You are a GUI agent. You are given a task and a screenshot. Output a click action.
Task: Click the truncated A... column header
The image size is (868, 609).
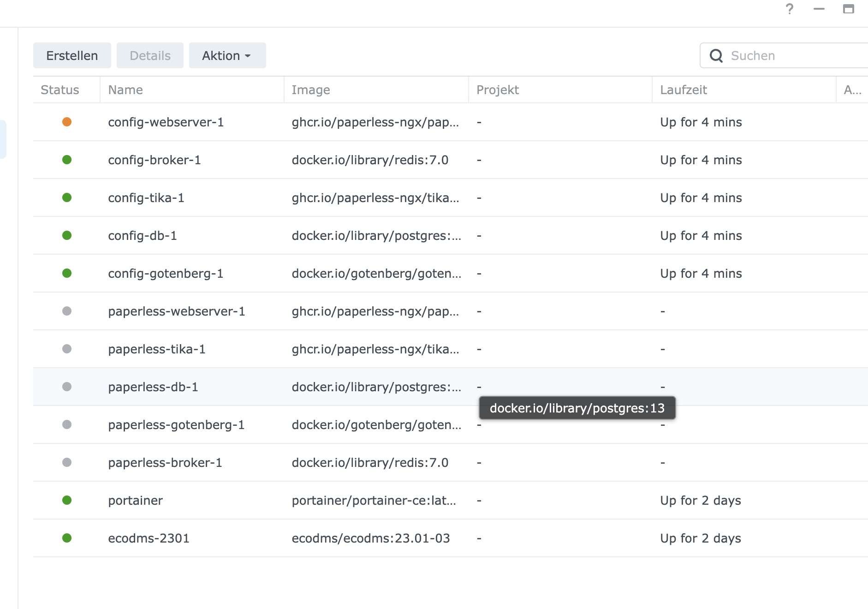[853, 90]
